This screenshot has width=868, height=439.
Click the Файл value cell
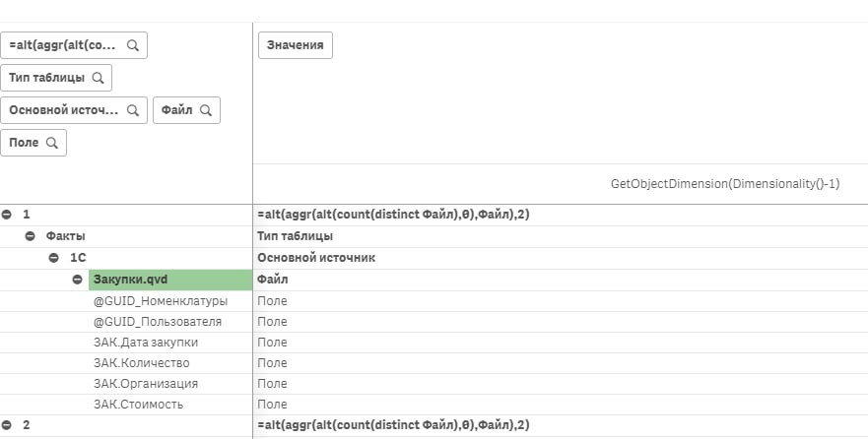click(x=272, y=280)
